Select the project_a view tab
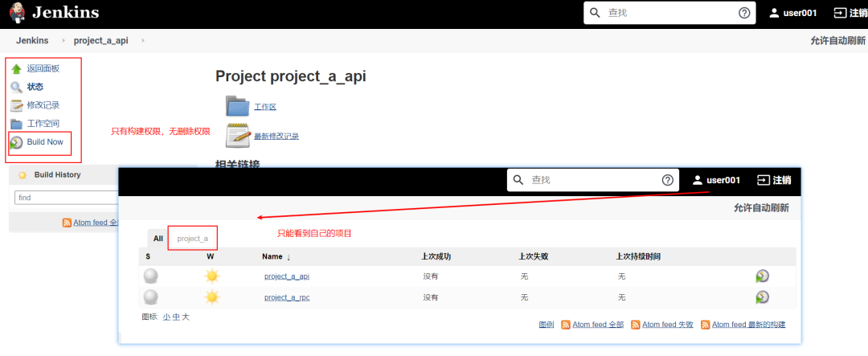This screenshot has width=868, height=356. point(193,239)
